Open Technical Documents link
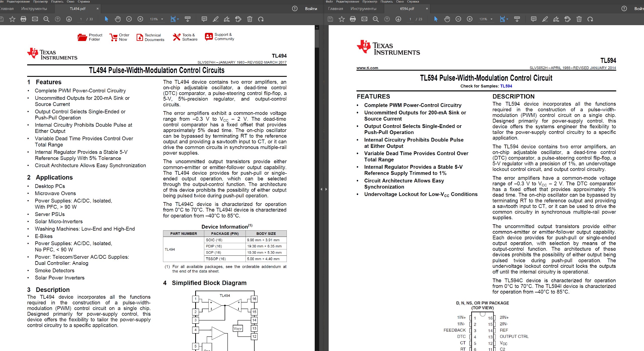The width and height of the screenshot is (644, 351). (150, 37)
